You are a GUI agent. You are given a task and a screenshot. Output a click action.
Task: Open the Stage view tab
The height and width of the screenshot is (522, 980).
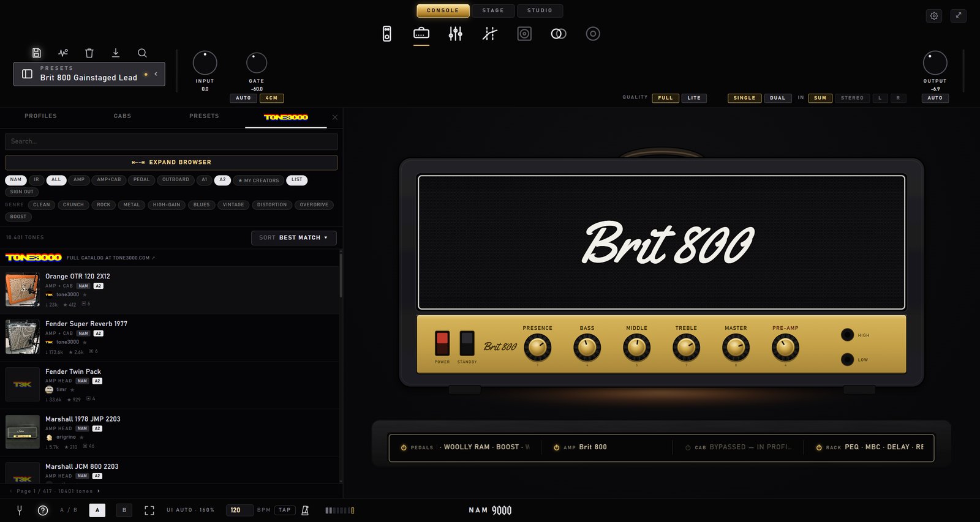(x=493, y=10)
